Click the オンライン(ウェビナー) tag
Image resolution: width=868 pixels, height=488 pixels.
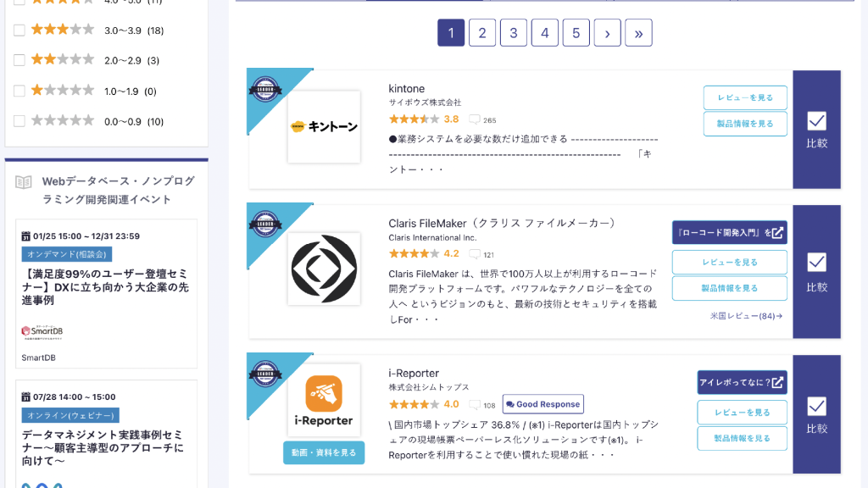[70, 415]
